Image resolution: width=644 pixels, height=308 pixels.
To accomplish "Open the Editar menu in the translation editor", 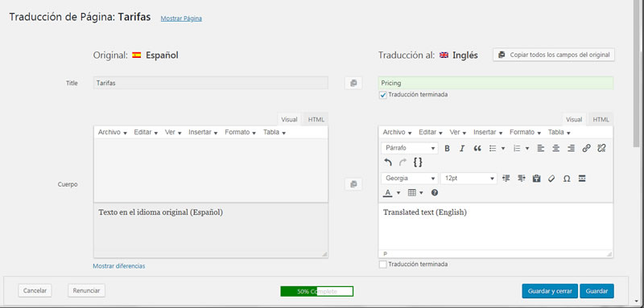I will 431,133.
